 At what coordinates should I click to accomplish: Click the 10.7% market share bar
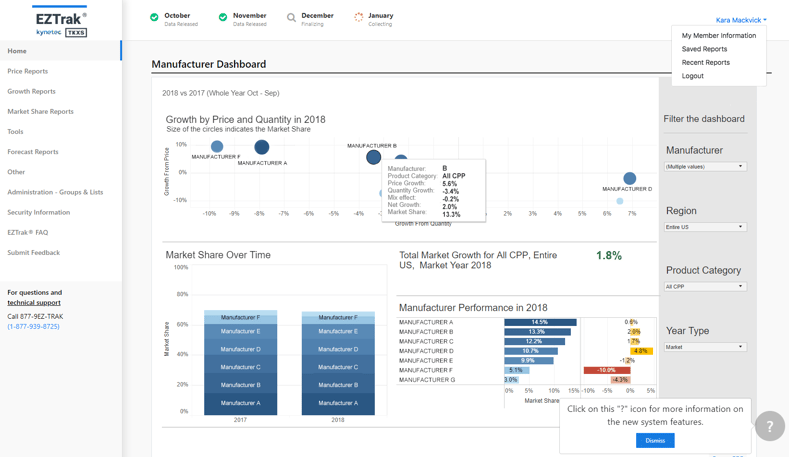click(531, 351)
